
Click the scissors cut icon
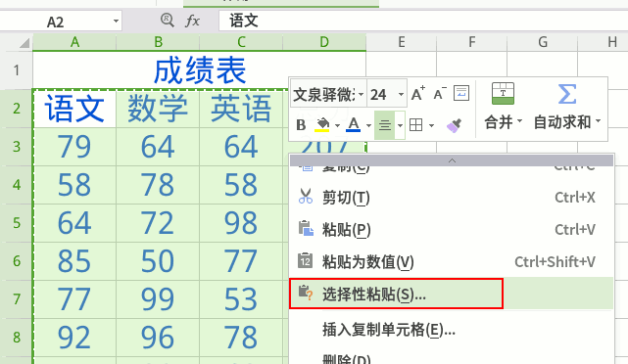point(306,197)
